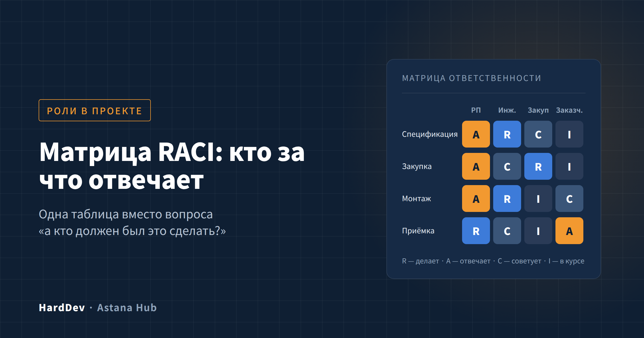Click the 'Astana Hub' text
644x338 pixels.
pyautogui.click(x=127, y=308)
